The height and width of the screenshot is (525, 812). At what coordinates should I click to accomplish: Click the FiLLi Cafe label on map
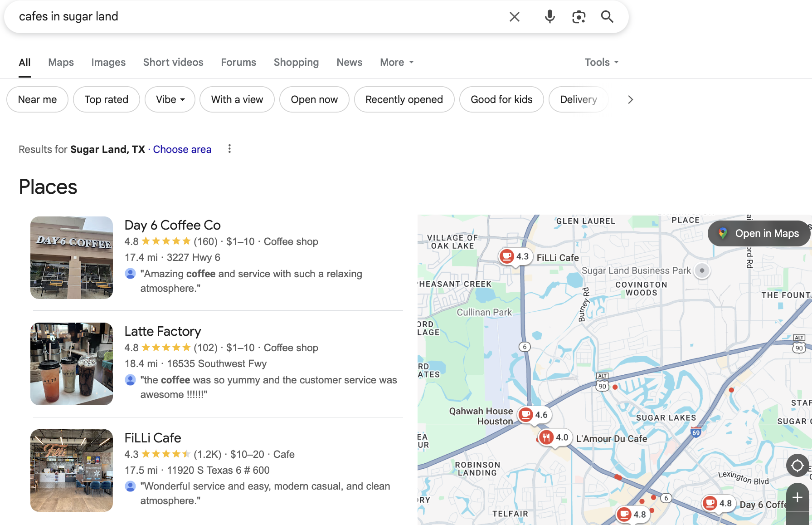pyautogui.click(x=558, y=258)
